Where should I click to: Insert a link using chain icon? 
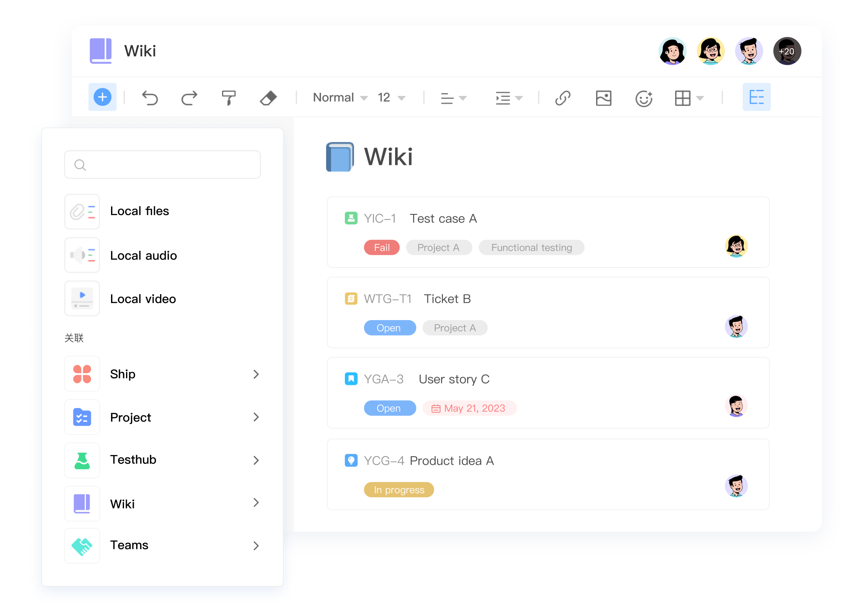(x=562, y=98)
